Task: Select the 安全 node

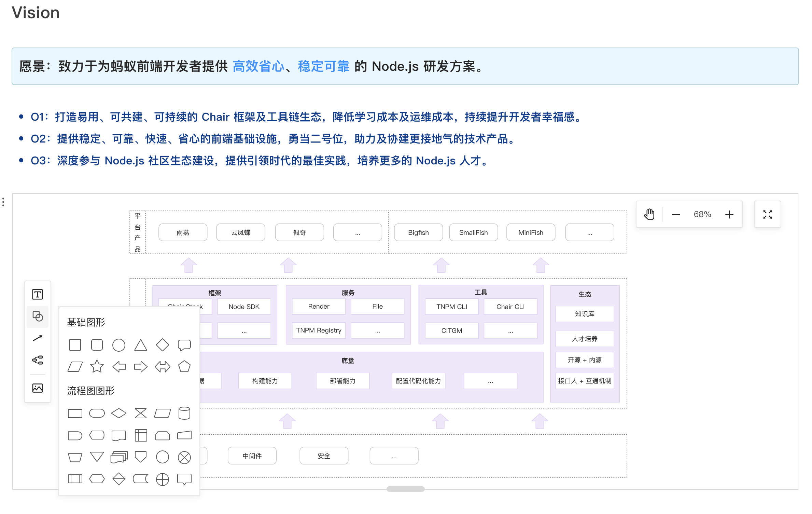Action: (324, 456)
